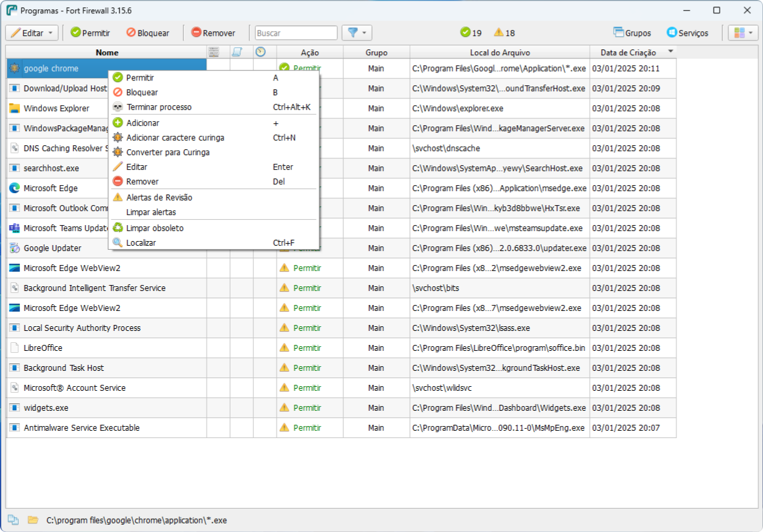Select Antimalware Service Executable row
763x532 pixels.
coord(341,428)
